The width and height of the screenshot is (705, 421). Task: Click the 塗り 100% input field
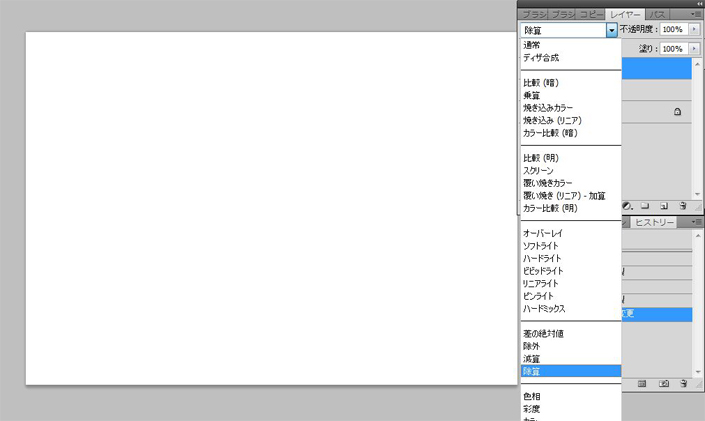pos(674,48)
